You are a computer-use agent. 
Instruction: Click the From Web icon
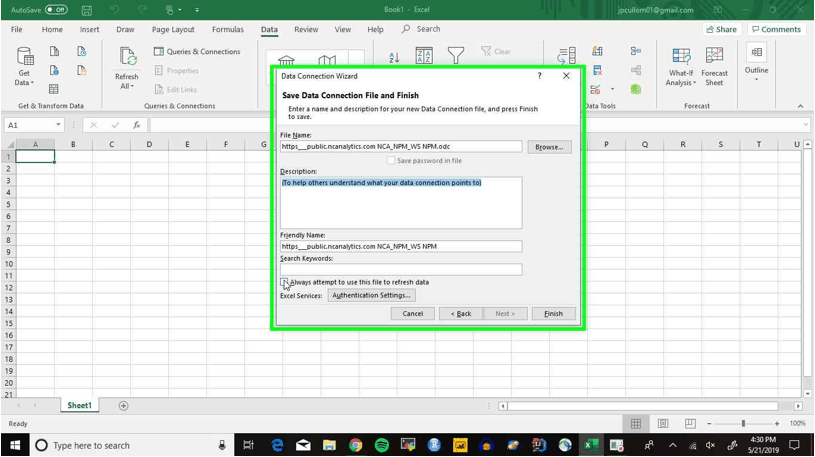54,70
